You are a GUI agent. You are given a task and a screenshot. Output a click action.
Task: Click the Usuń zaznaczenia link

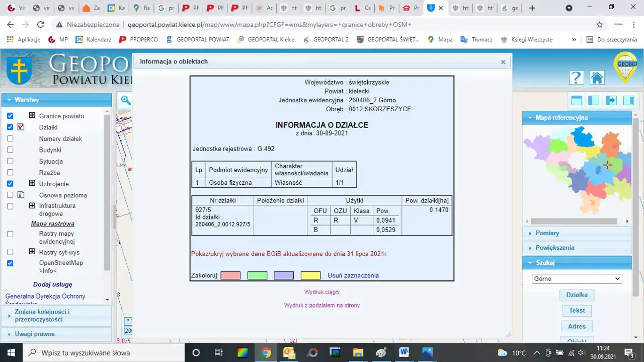353,275
